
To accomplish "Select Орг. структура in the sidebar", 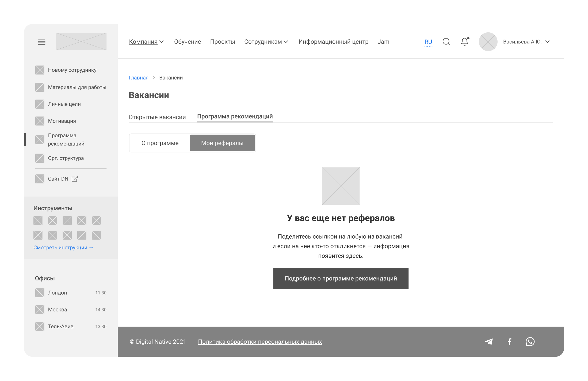I will tap(66, 158).
